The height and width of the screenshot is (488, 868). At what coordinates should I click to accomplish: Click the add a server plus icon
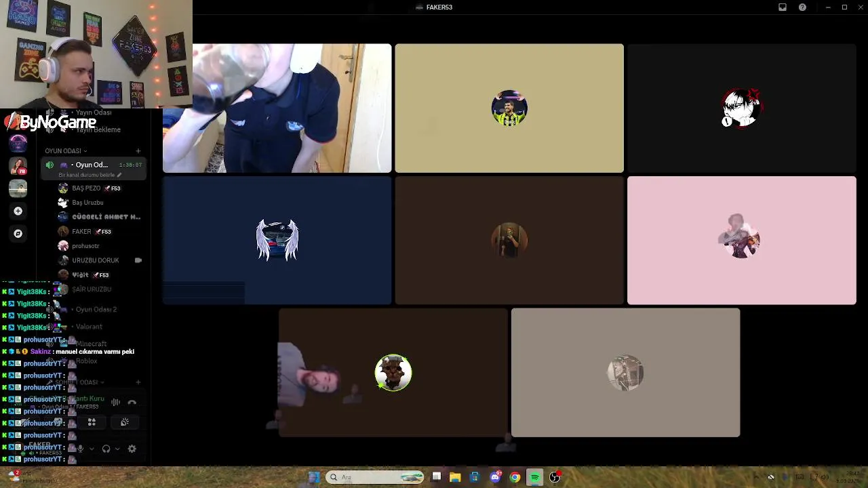(18, 211)
